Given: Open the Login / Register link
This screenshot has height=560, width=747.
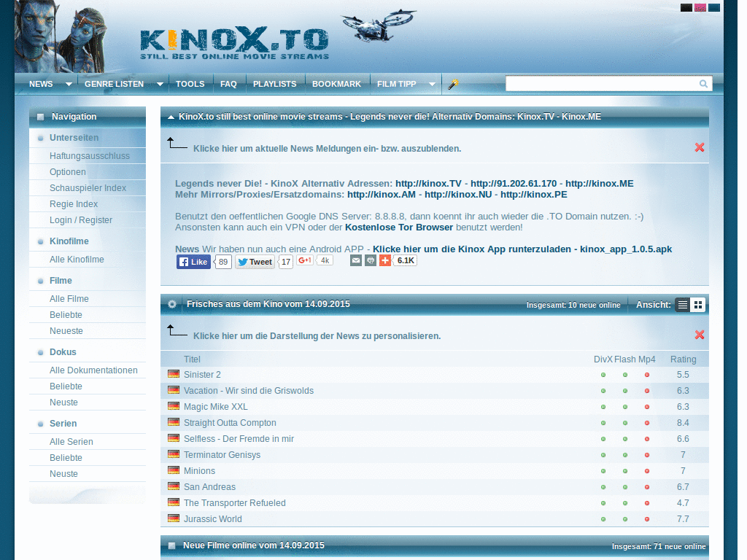Looking at the screenshot, I should [x=81, y=220].
